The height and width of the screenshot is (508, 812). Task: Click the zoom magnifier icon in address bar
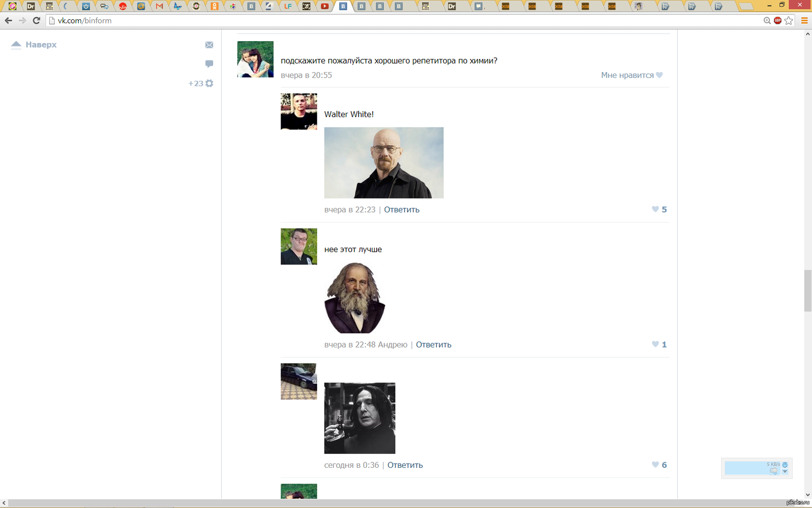767,21
